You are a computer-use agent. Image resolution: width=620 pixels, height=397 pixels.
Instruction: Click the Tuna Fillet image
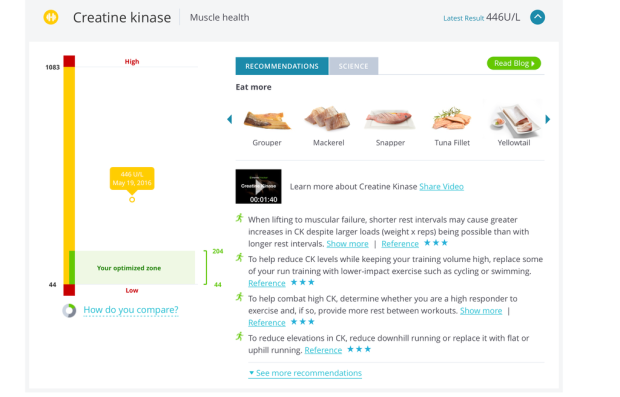tap(452, 119)
